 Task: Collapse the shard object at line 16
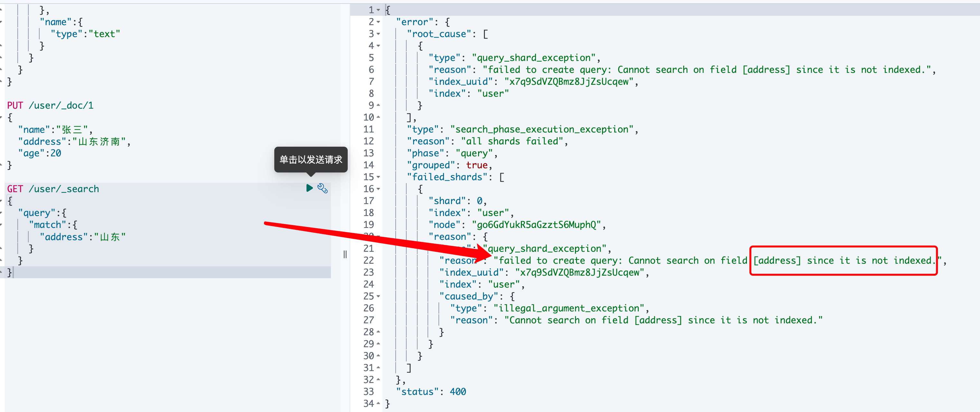click(x=379, y=189)
